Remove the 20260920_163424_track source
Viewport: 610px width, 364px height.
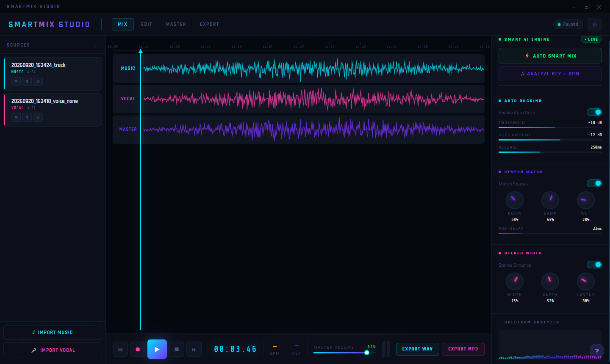tap(38, 81)
